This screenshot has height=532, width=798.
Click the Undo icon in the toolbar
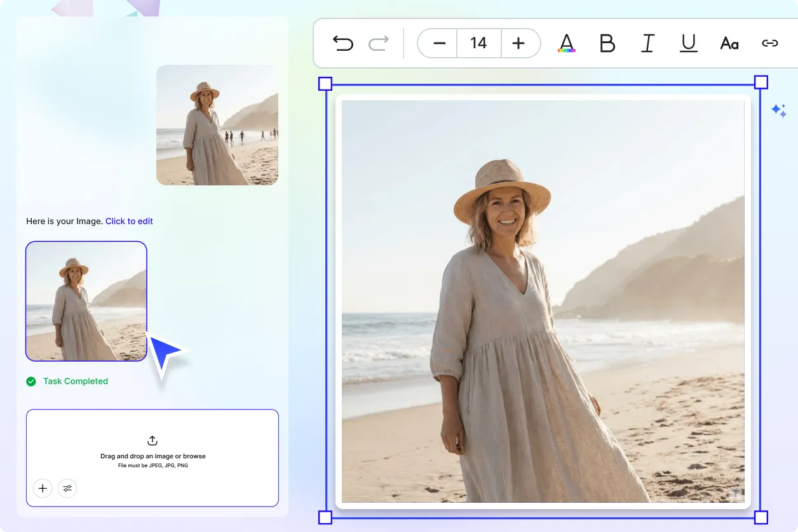tap(343, 43)
